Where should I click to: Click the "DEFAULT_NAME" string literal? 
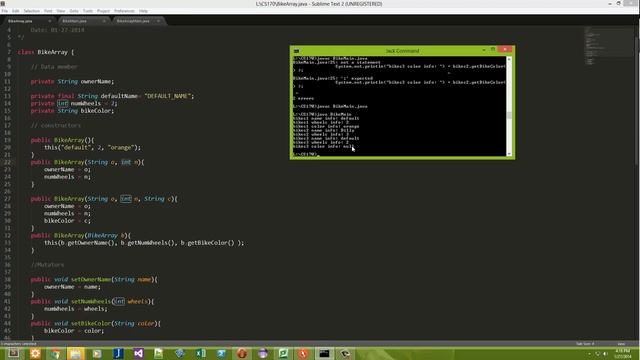[x=167, y=96]
